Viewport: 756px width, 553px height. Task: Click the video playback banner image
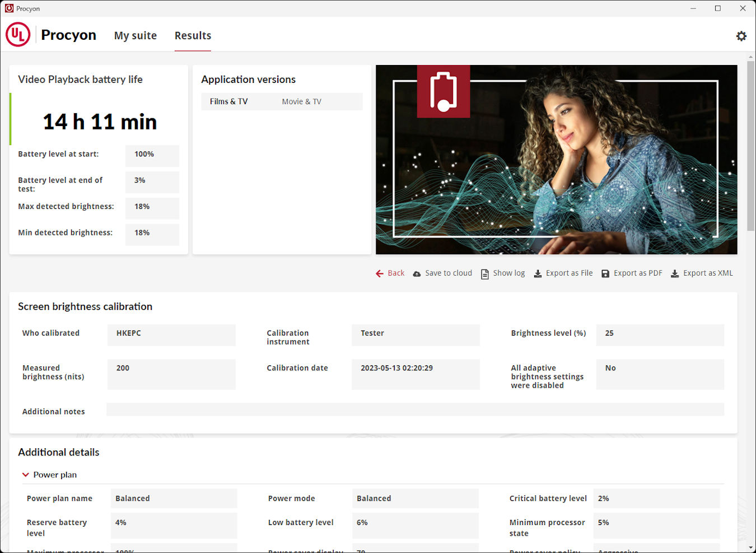tap(556, 160)
